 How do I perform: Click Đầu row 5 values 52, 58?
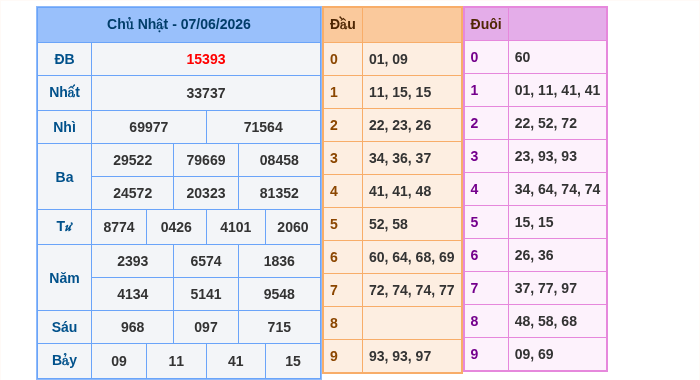(x=388, y=224)
